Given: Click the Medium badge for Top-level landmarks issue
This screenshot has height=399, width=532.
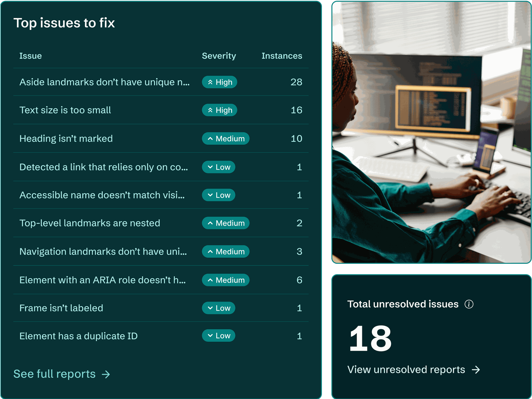Looking at the screenshot, I should pos(225,223).
